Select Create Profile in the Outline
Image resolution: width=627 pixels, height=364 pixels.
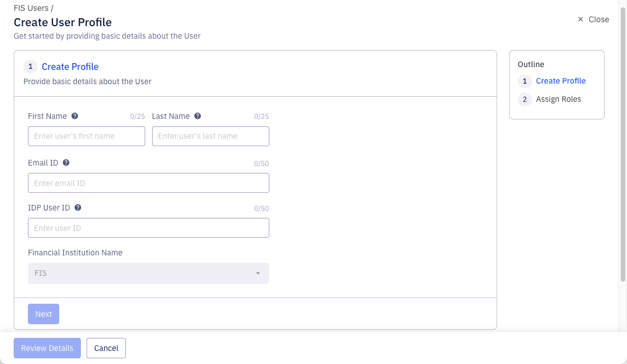(x=560, y=81)
